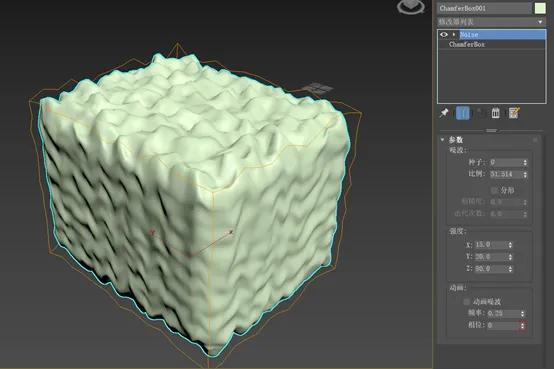Open the Modifier List dropdown

491,22
